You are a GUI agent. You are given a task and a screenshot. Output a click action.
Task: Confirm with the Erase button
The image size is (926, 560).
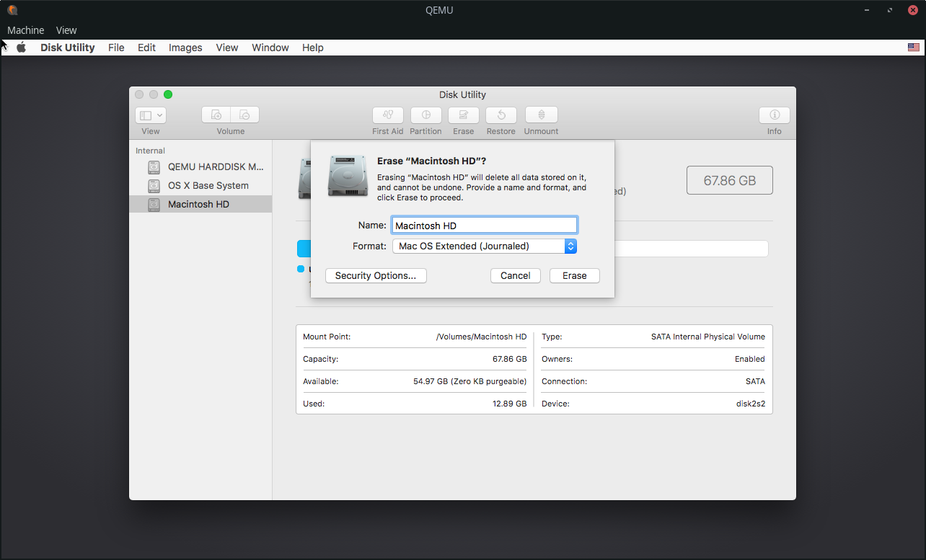click(x=575, y=275)
